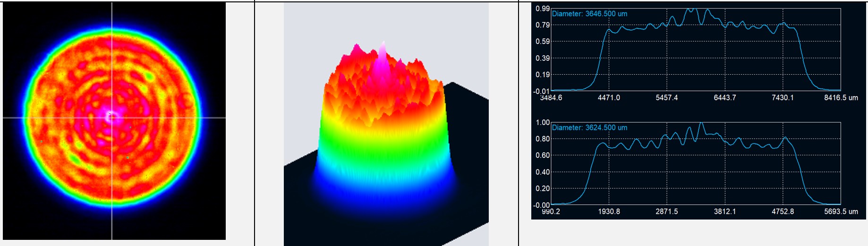Select the 'Diameter: 3624.500 um' label
868x246 pixels.
point(589,128)
